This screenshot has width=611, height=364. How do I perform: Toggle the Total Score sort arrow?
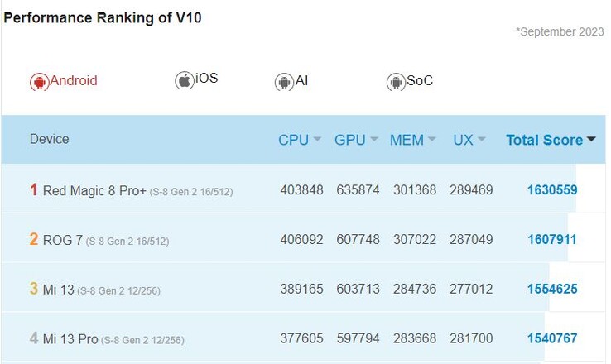(591, 140)
